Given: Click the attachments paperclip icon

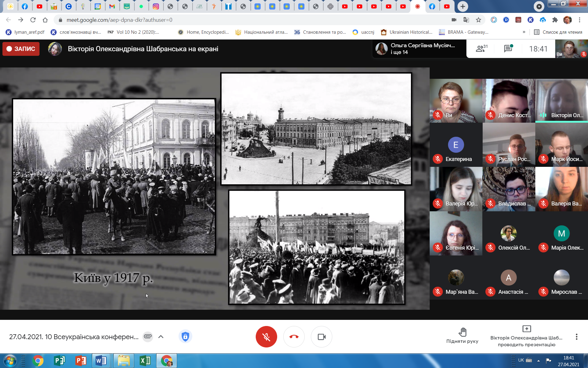Looking at the screenshot, I should (x=148, y=337).
